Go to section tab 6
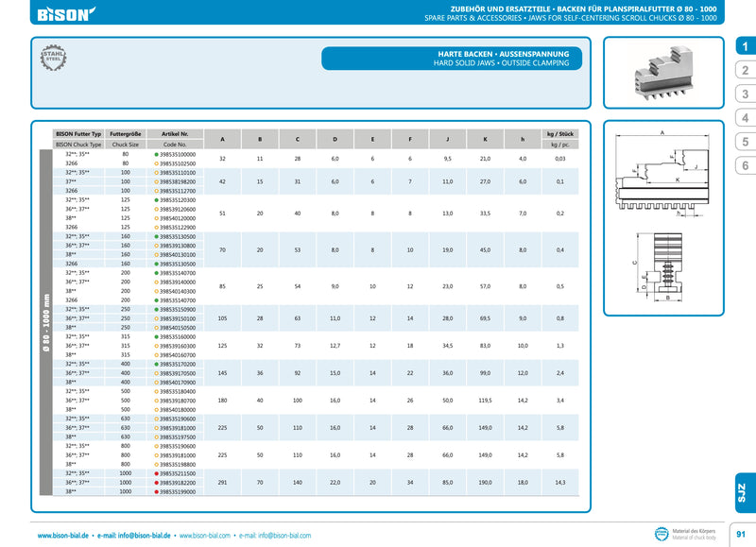The width and height of the screenshot is (756, 547). [x=745, y=165]
